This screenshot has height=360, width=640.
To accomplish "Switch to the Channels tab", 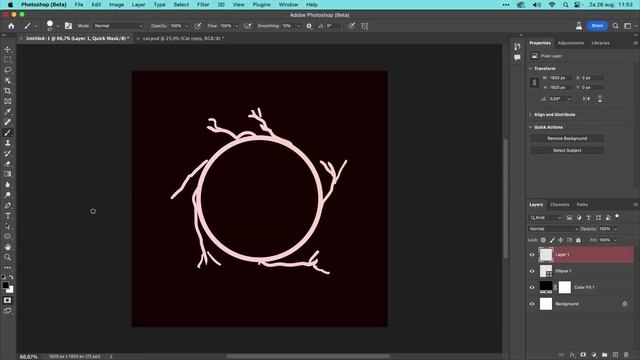I will tap(560, 204).
